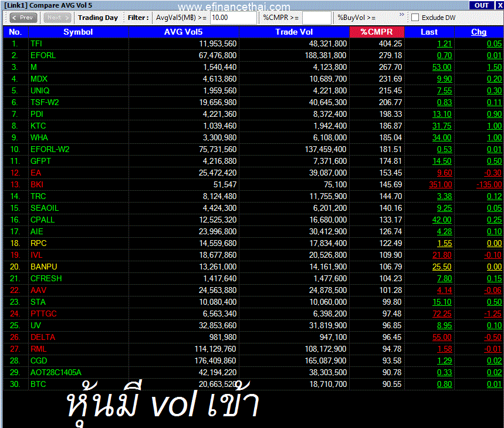Sort by the Last column header

click(429, 32)
